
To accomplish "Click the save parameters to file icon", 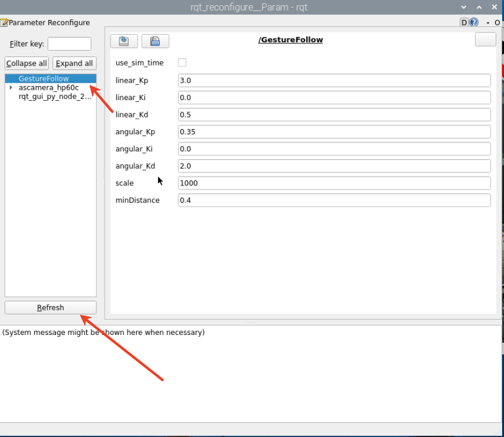I will tap(155, 41).
